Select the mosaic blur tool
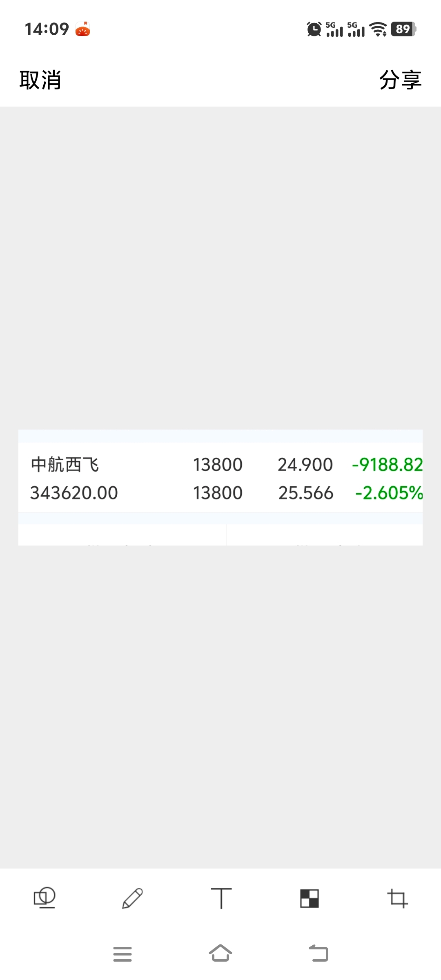This screenshot has height=980, width=441. (x=309, y=898)
